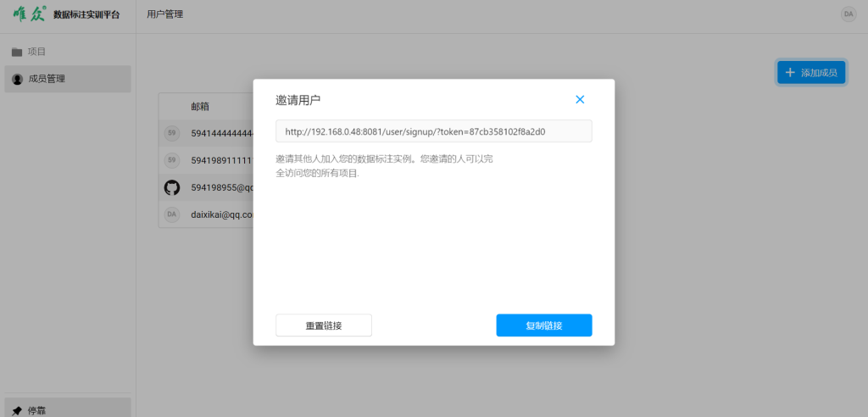
Task: Select avatar beside the 5941444444 email
Action: click(x=172, y=133)
